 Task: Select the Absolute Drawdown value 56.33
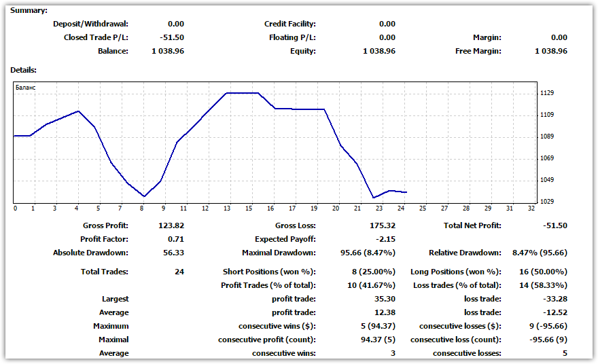[173, 253]
